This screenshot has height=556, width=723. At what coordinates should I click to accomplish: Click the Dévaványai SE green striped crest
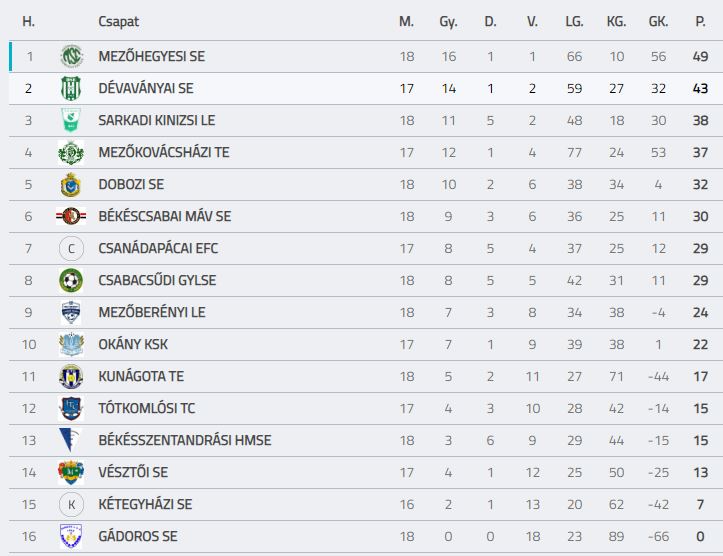(x=71, y=89)
